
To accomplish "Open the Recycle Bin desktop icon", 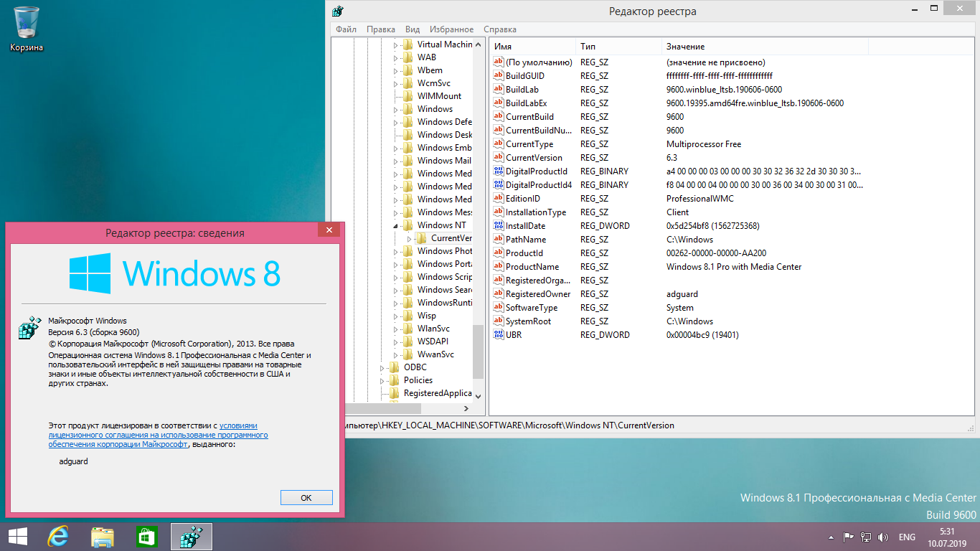I will [x=27, y=29].
